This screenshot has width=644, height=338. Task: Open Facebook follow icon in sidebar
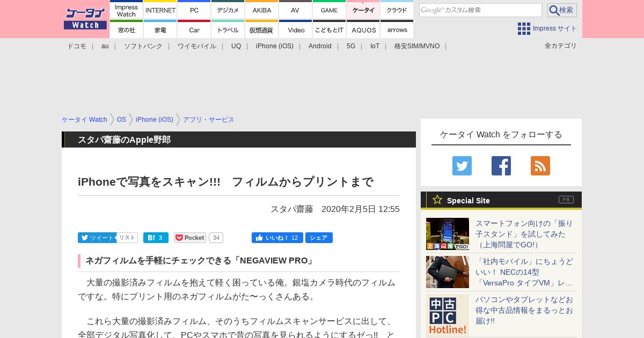point(501,166)
